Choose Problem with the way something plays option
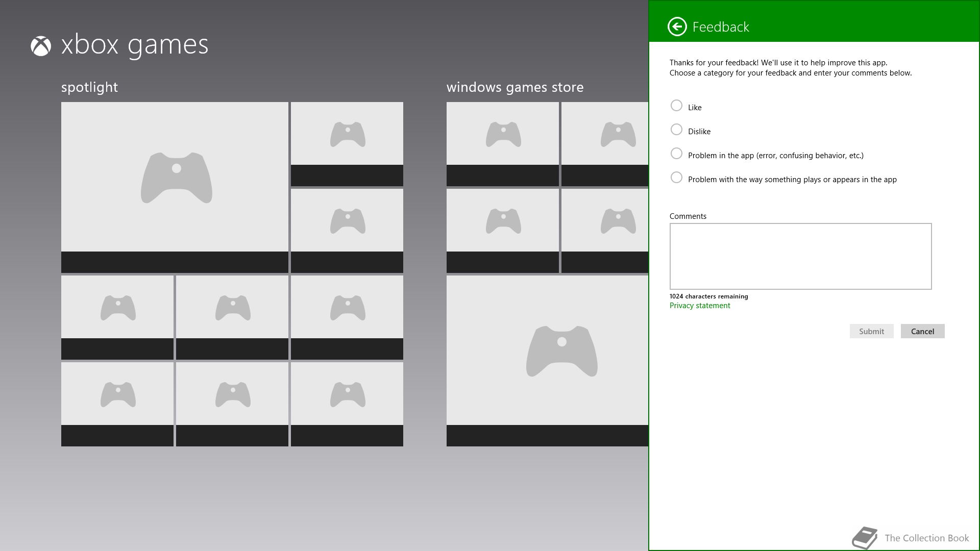Screen dimensions: 980x551 pyautogui.click(x=676, y=178)
